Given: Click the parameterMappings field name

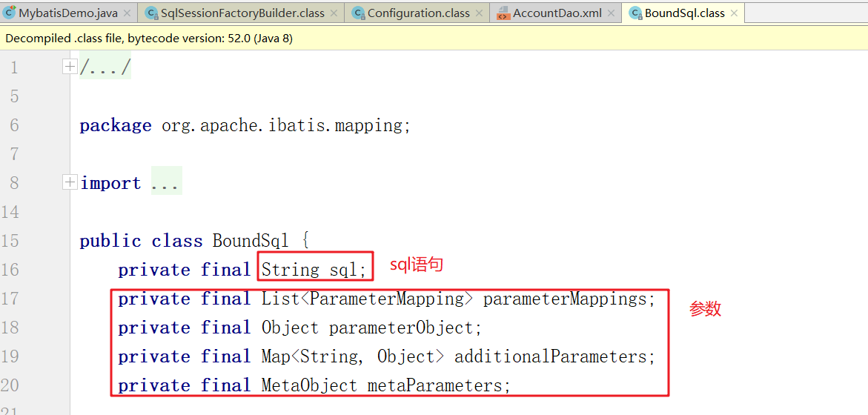Looking at the screenshot, I should coord(565,299).
